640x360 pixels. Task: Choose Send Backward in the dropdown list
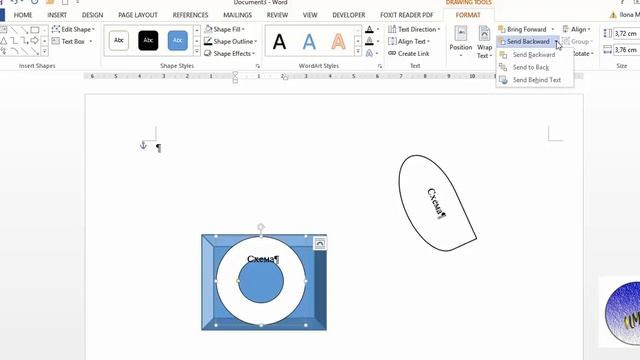534,55
